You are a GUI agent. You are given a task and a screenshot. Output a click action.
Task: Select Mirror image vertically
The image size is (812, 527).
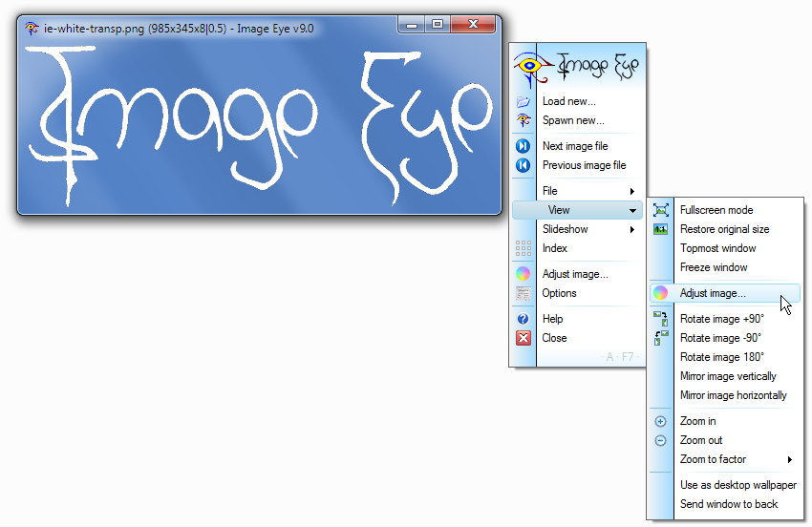coord(728,376)
